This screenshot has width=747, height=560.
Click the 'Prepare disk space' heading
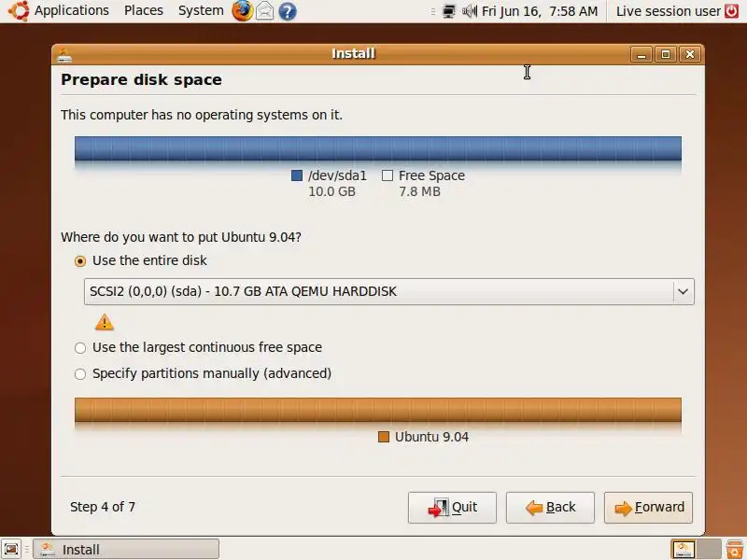point(142,79)
